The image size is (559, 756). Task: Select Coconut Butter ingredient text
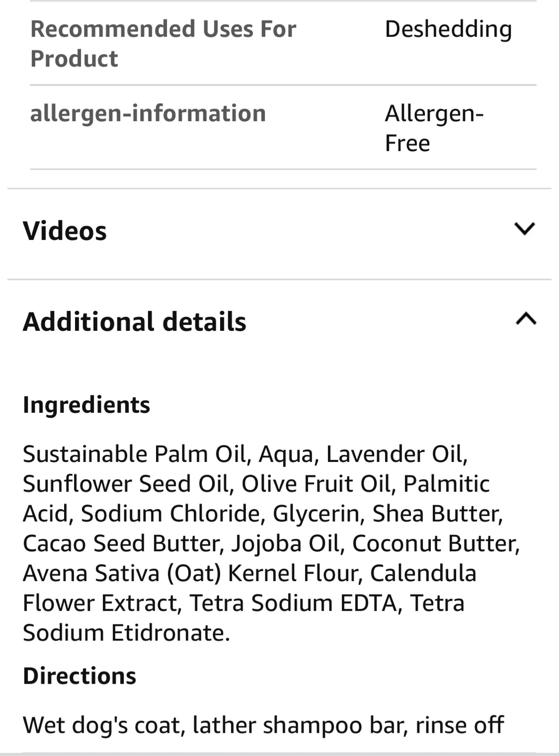pos(435,544)
